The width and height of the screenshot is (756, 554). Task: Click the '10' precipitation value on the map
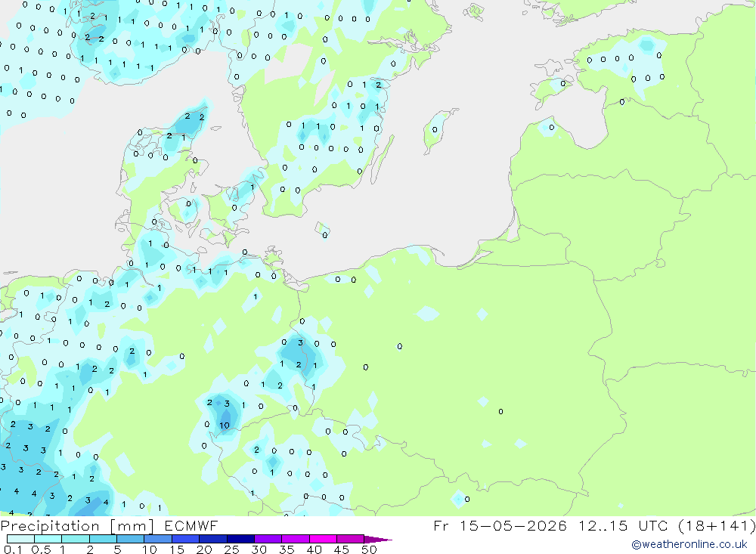[225, 426]
